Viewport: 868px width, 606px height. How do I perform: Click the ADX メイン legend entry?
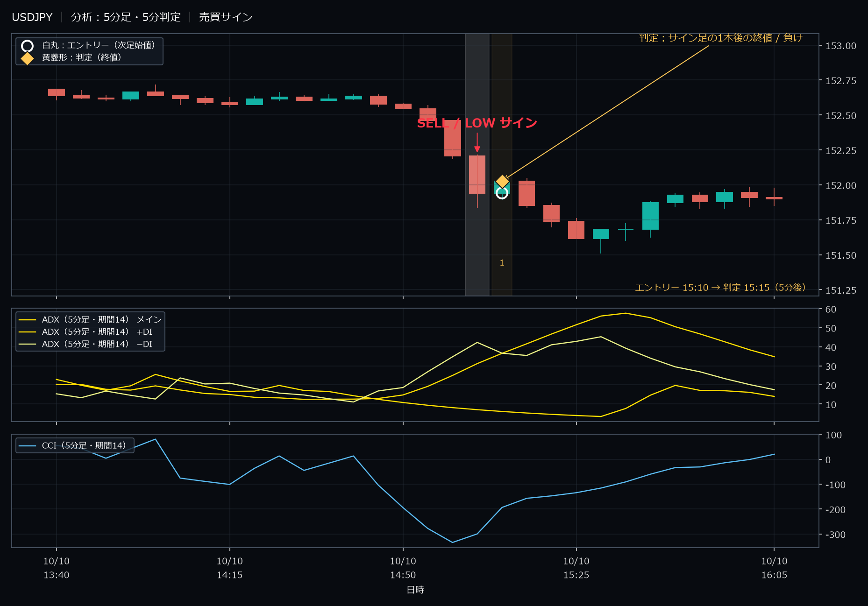click(x=90, y=320)
